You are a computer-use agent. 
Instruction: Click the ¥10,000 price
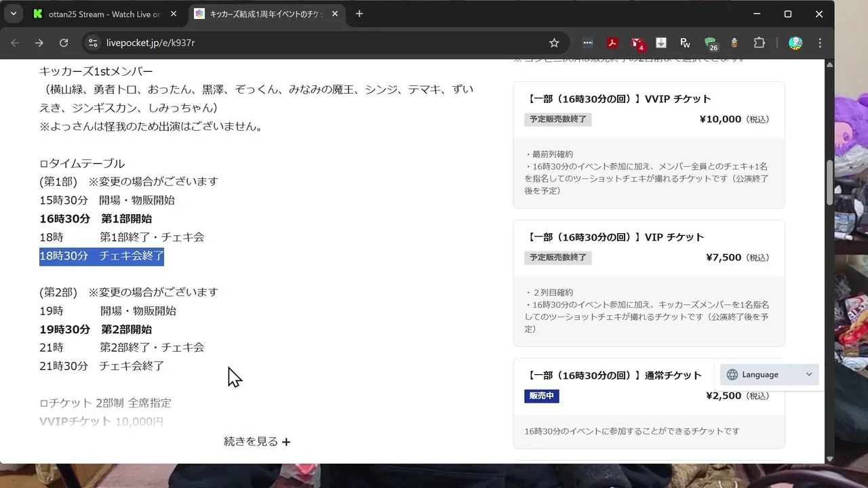point(720,119)
